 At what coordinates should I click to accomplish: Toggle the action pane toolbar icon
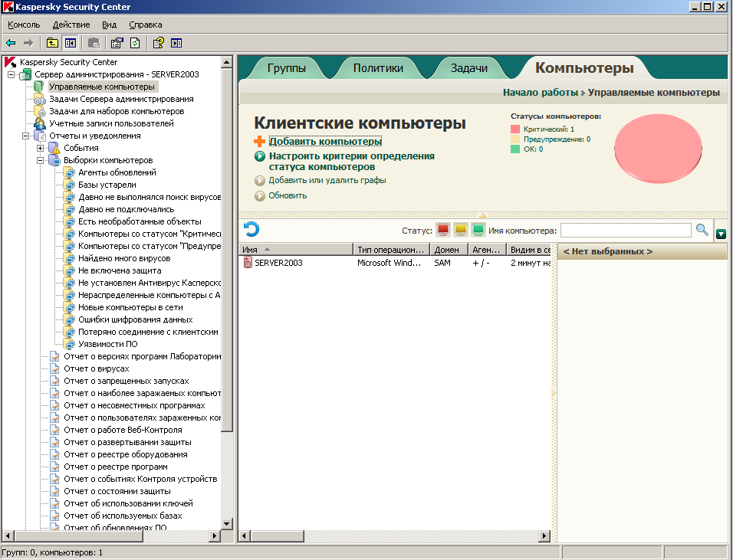tap(176, 43)
